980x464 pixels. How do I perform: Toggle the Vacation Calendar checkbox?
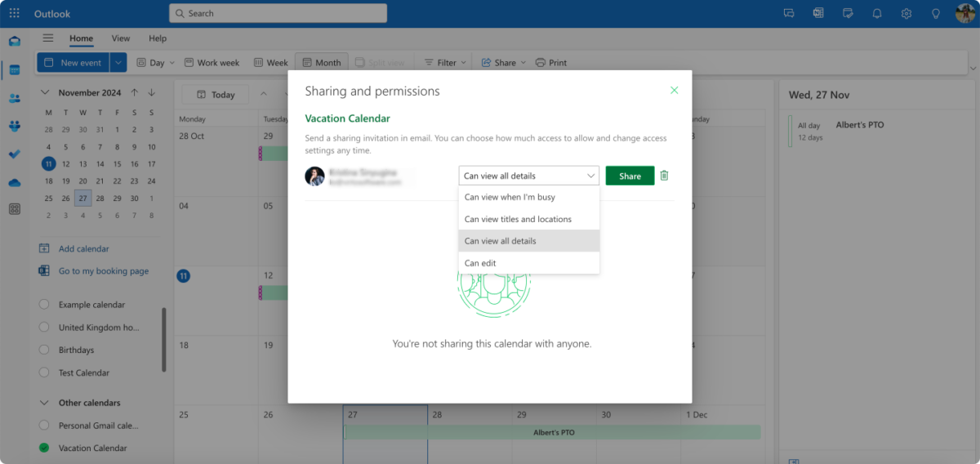(x=44, y=448)
